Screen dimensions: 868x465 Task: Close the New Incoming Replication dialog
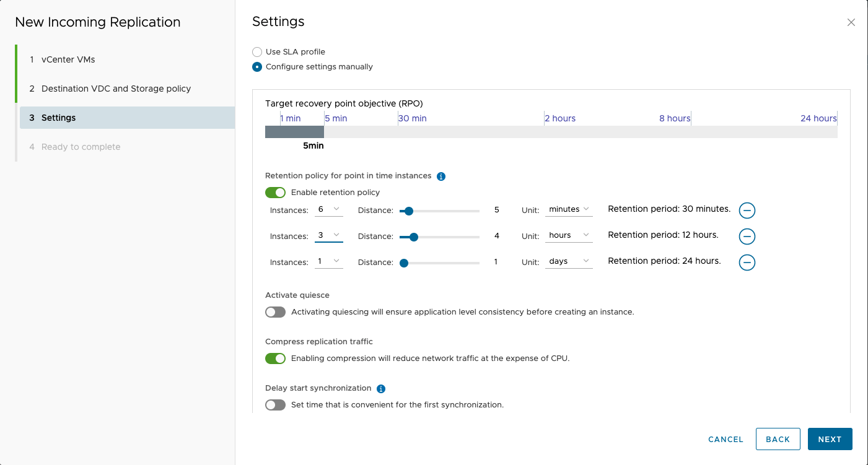tap(851, 22)
